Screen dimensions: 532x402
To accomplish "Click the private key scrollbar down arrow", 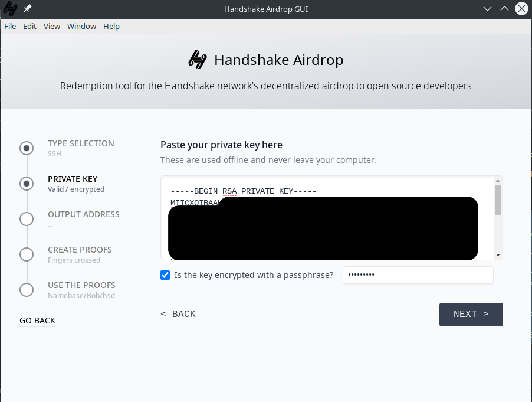I will point(498,255).
